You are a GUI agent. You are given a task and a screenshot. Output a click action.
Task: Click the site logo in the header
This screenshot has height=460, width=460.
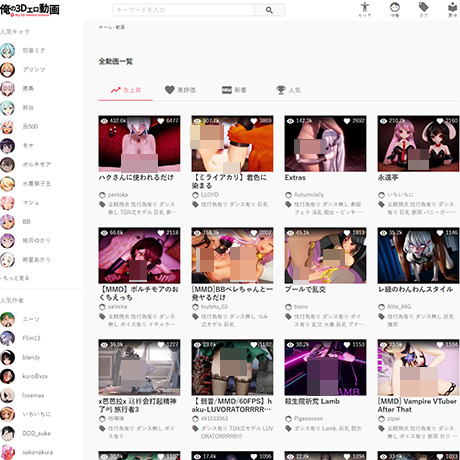pos(30,10)
